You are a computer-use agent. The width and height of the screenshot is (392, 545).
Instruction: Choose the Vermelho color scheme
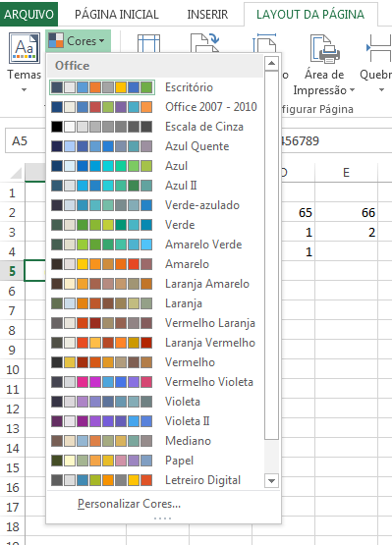pos(155,362)
